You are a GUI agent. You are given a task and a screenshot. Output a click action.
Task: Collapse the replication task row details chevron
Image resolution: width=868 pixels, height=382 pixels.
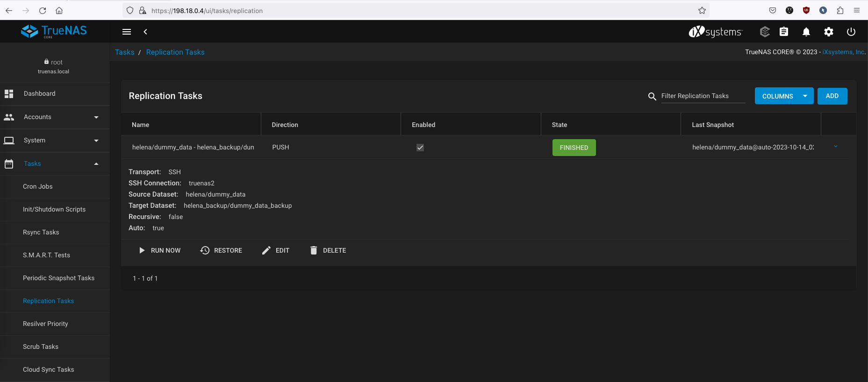click(x=836, y=147)
